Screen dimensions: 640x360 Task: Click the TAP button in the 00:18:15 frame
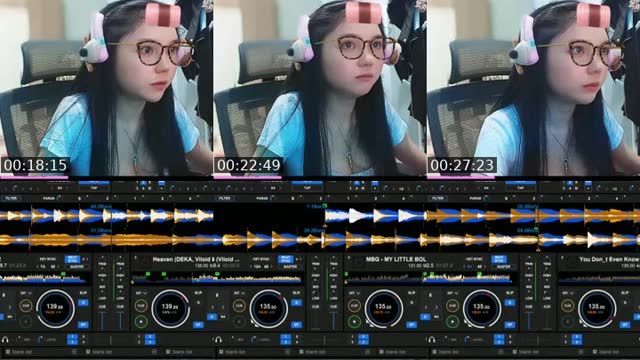94,188
